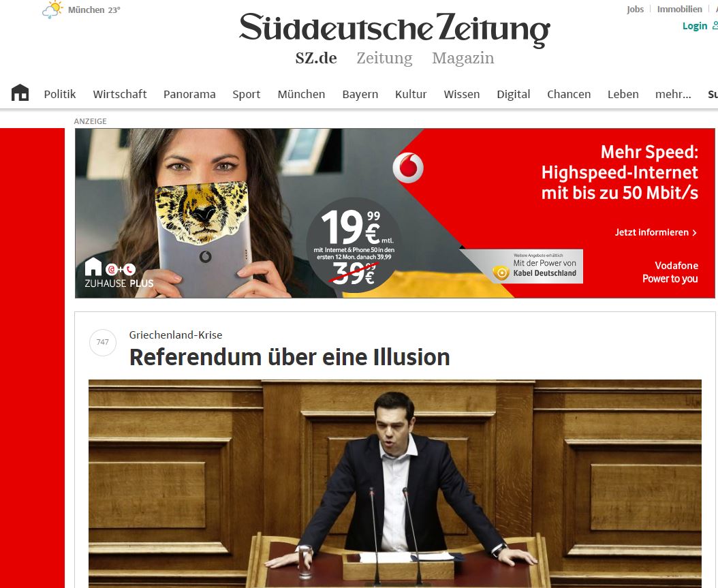The width and height of the screenshot is (718, 588).
Task: Click the Tsipras article photo
Action: click(394, 484)
